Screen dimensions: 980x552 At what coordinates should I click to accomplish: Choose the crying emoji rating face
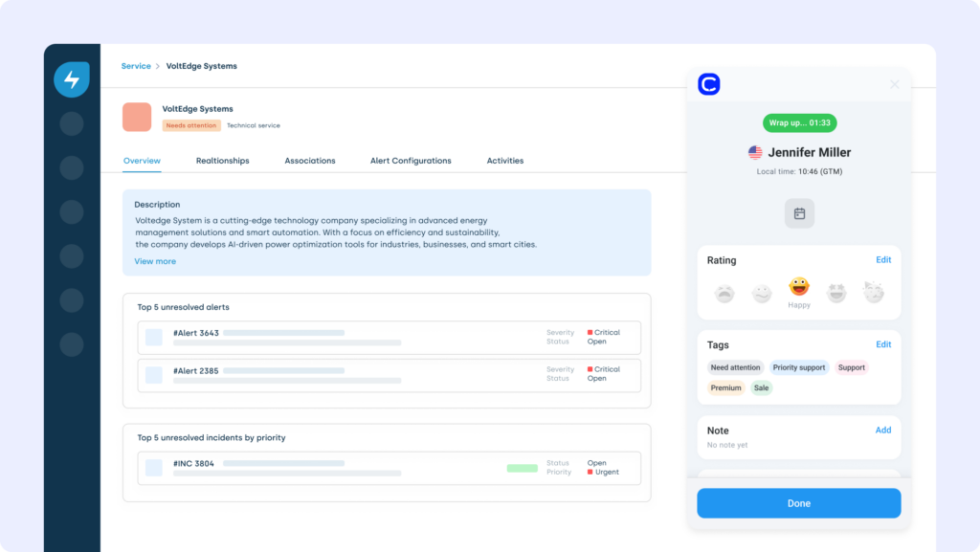tap(724, 293)
